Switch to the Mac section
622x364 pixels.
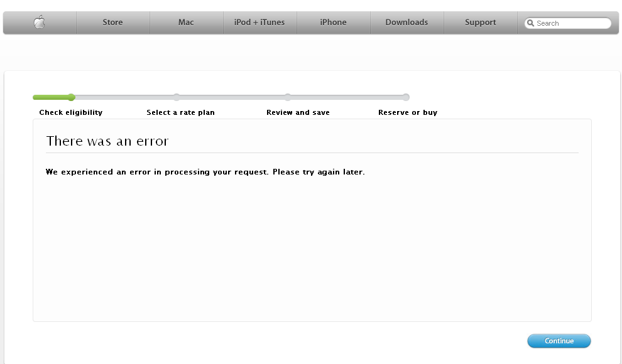pos(186,22)
